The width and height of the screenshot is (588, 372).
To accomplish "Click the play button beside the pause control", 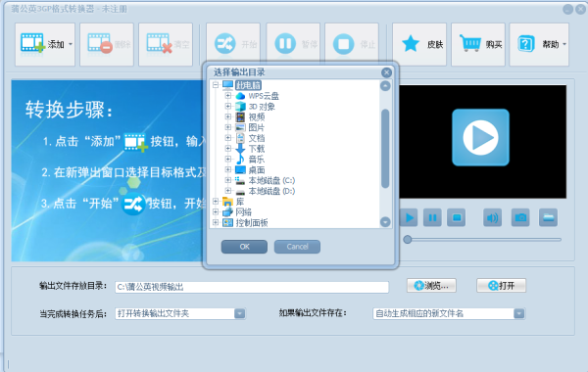I will pyautogui.click(x=409, y=217).
